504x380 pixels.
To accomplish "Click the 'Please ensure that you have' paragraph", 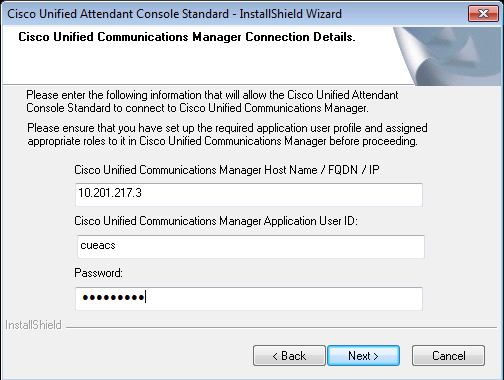I will tap(227, 135).
